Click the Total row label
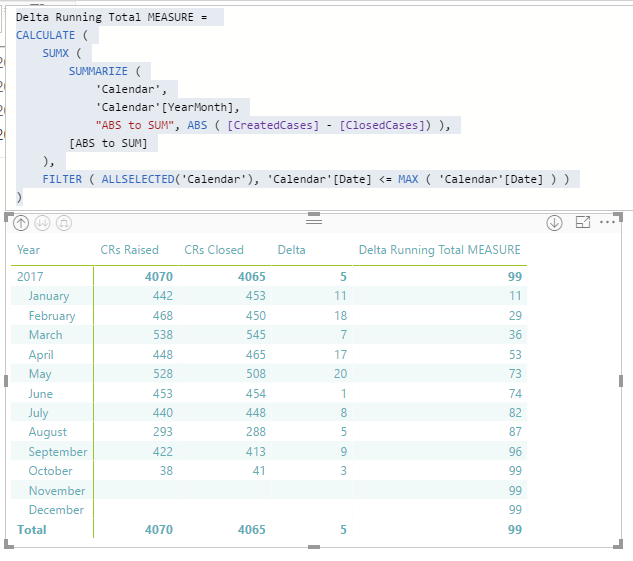 (31, 530)
